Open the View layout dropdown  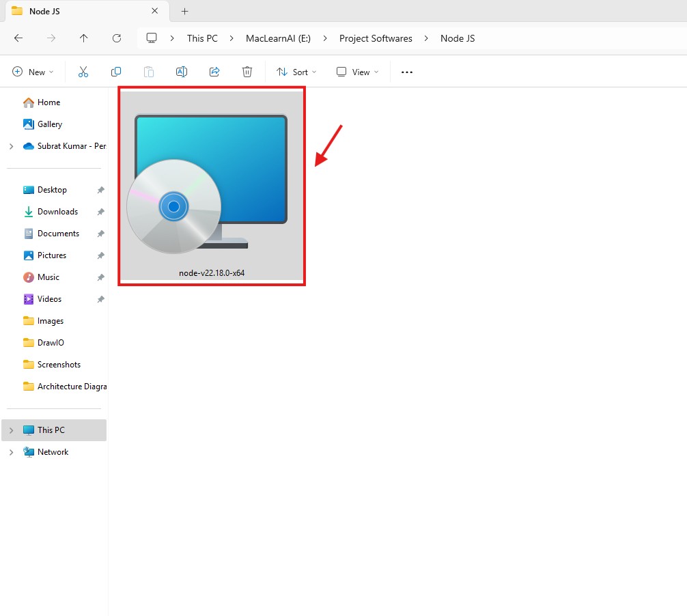[x=356, y=72]
